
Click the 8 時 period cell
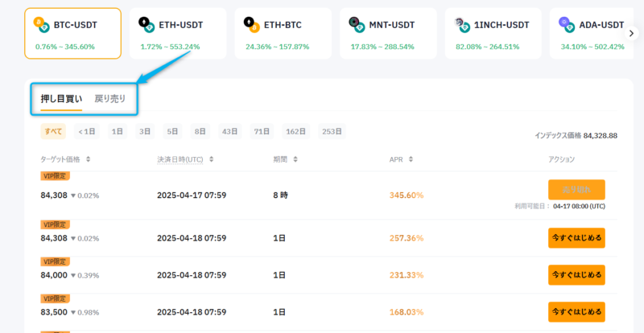click(280, 195)
